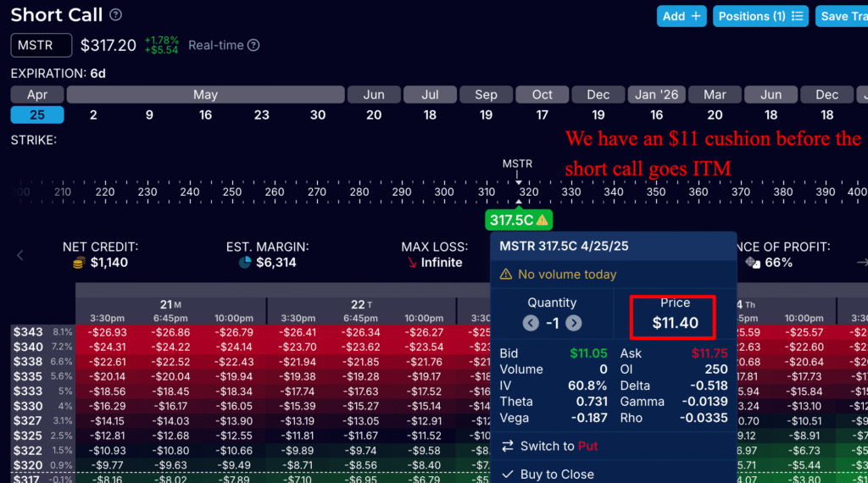Click the 22 T day column header
This screenshot has height=483, width=868.
point(361,305)
